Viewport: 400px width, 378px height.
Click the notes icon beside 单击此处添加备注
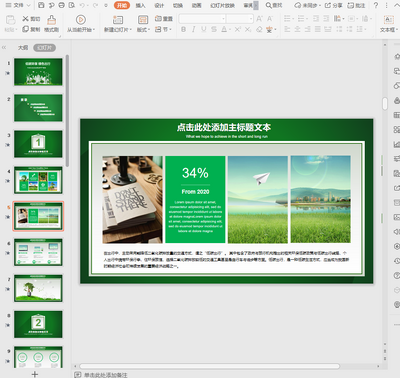click(77, 375)
